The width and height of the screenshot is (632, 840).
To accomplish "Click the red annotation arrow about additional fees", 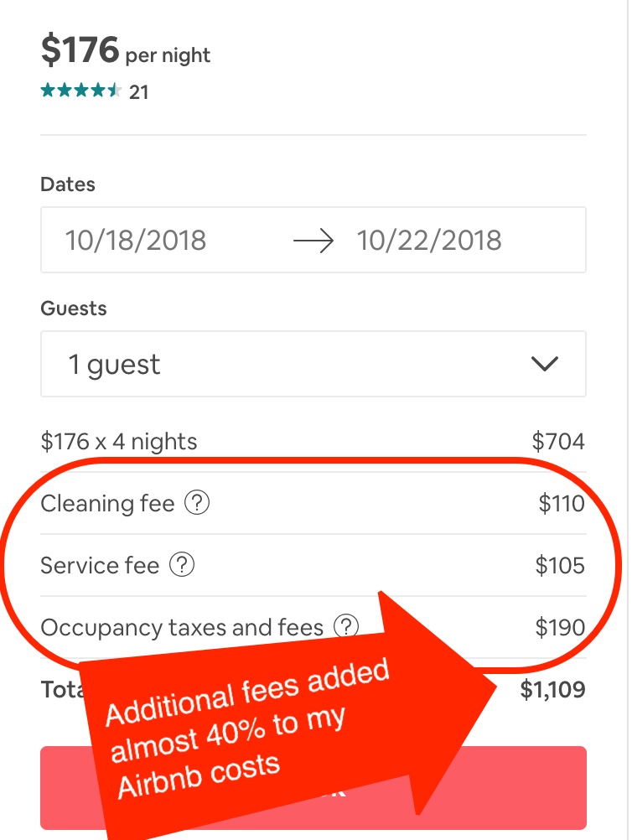I will (x=289, y=718).
